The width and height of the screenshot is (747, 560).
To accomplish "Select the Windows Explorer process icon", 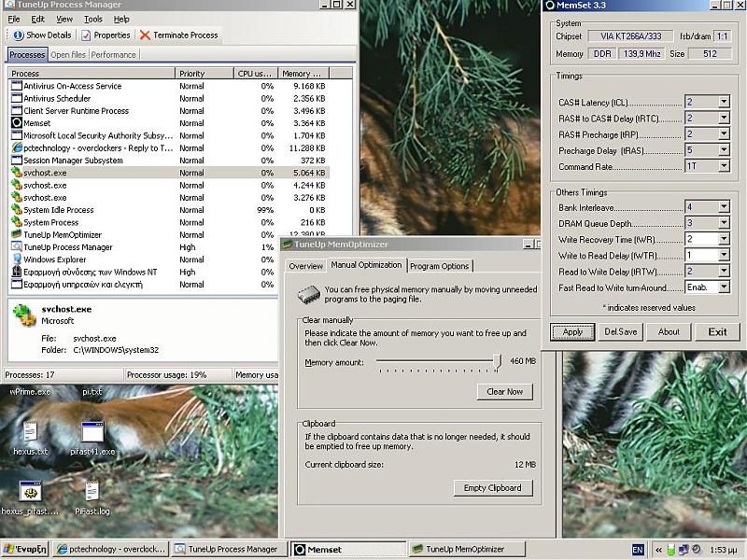I will click(x=17, y=259).
